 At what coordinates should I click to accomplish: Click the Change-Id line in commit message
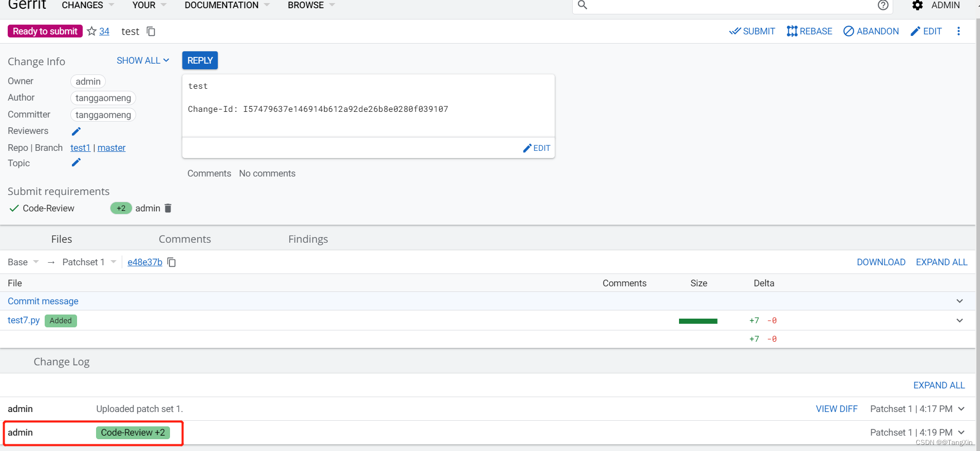coord(318,109)
